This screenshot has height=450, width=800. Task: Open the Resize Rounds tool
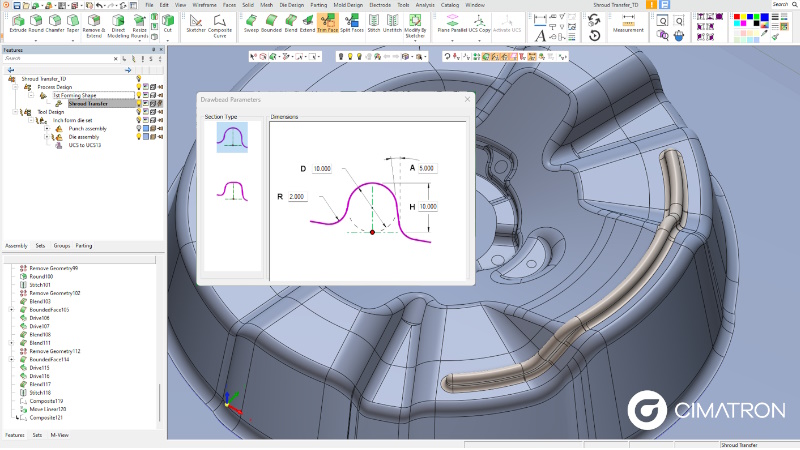[x=139, y=26]
